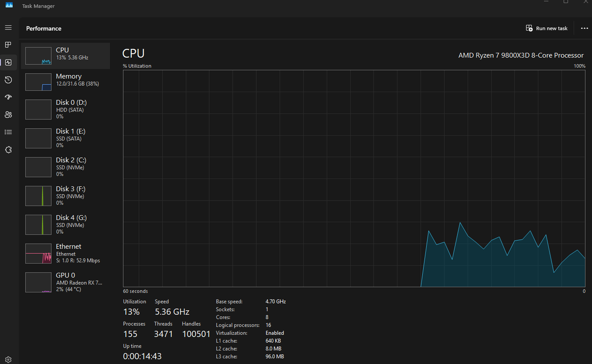This screenshot has width=592, height=364.
Task: Open the Details page icon
Action: click(x=8, y=132)
